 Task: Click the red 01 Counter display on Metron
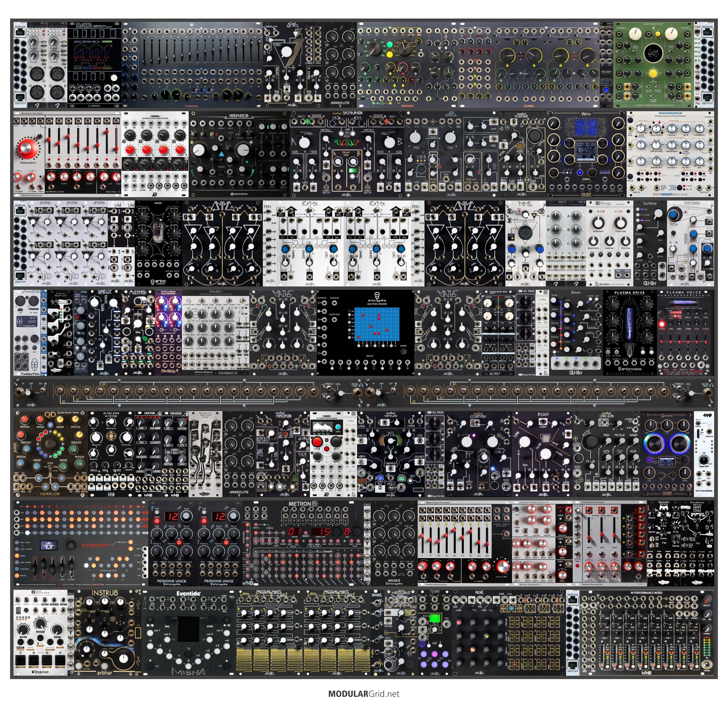click(x=295, y=531)
